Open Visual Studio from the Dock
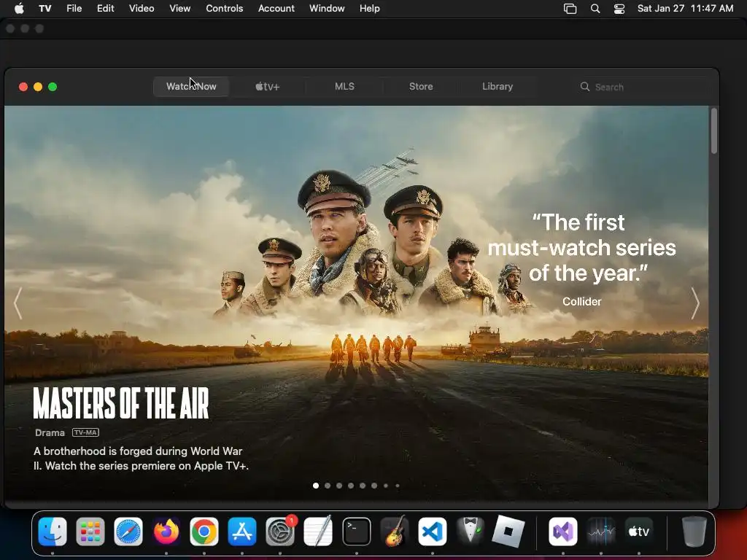The height and width of the screenshot is (560, 747). point(563,532)
